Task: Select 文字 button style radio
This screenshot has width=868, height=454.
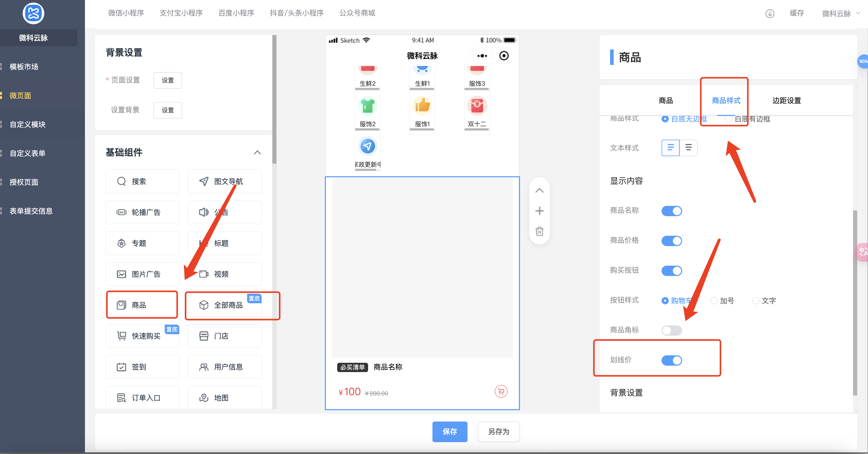Action: pyautogui.click(x=756, y=300)
